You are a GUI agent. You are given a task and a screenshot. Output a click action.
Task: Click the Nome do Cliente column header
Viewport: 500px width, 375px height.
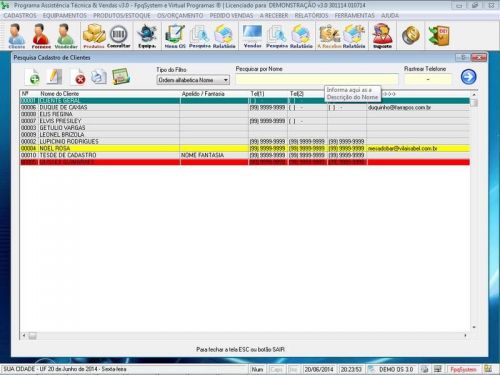(59, 94)
